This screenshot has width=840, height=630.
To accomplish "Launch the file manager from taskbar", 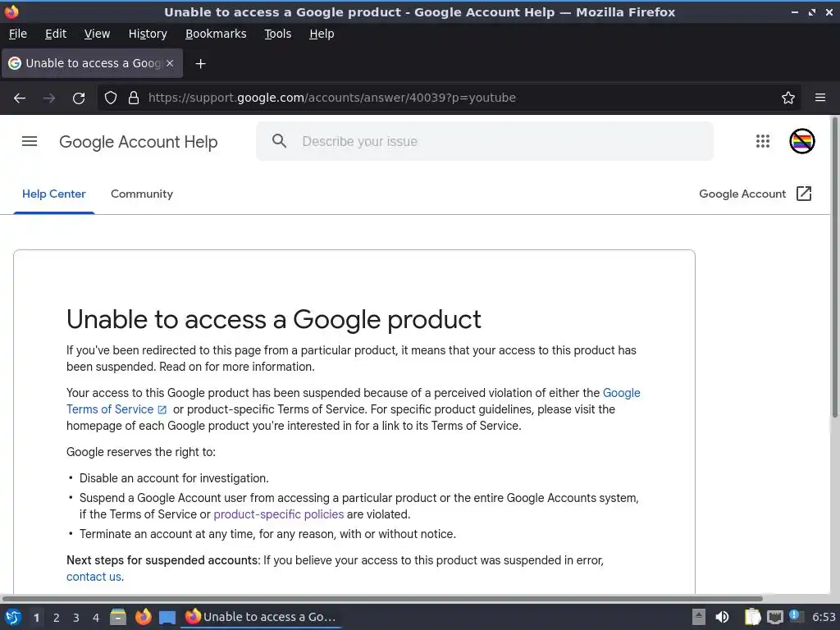I will click(x=118, y=617).
